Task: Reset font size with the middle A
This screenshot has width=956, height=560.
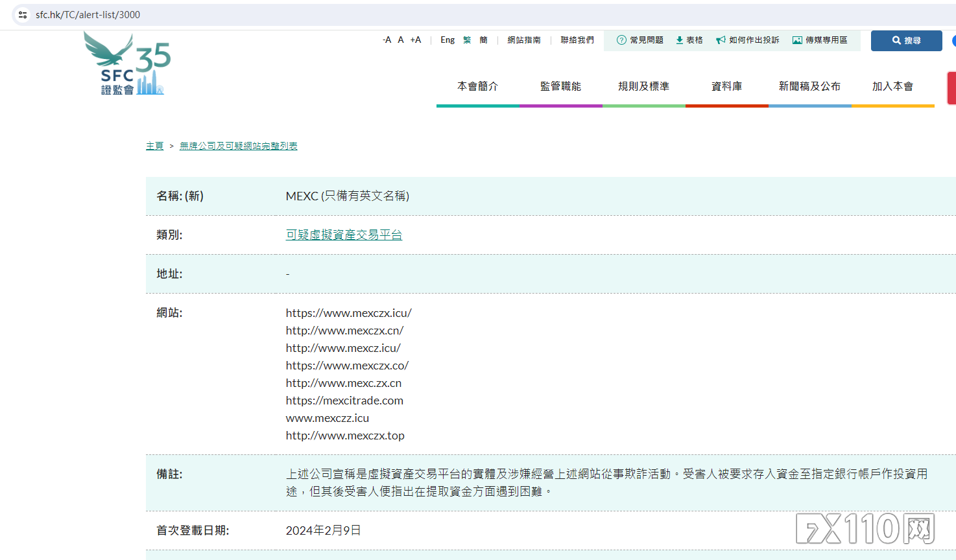Action: tap(401, 40)
